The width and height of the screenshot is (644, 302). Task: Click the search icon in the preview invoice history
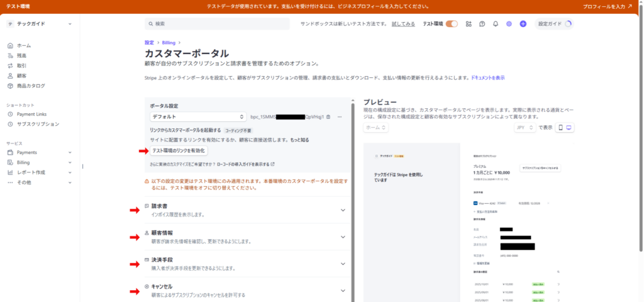pyautogui.click(x=558, y=272)
